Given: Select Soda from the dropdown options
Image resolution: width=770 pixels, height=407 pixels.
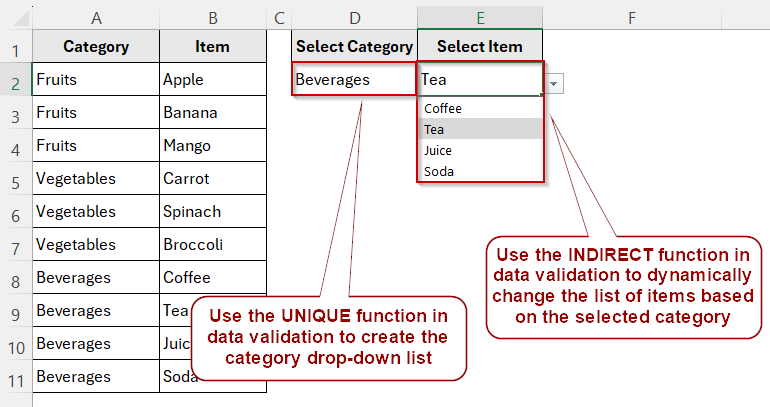Looking at the screenshot, I should [480, 171].
